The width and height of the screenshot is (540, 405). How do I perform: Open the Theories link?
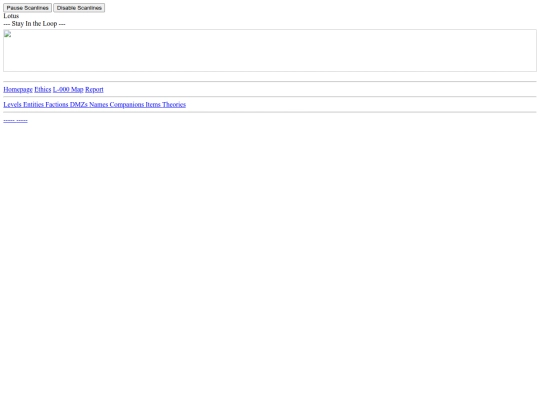(174, 105)
